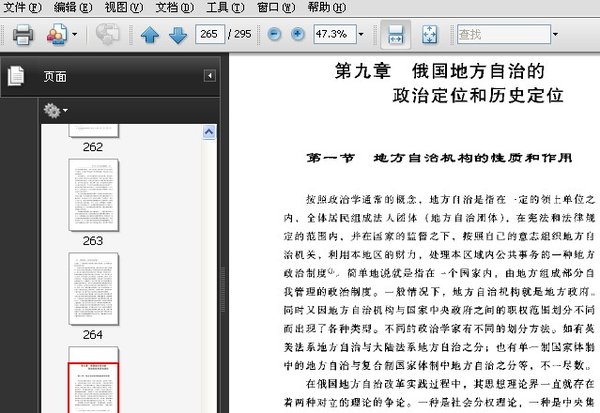Open the collaborate people icon
Viewport: 600px width, 413px height.
point(57,35)
